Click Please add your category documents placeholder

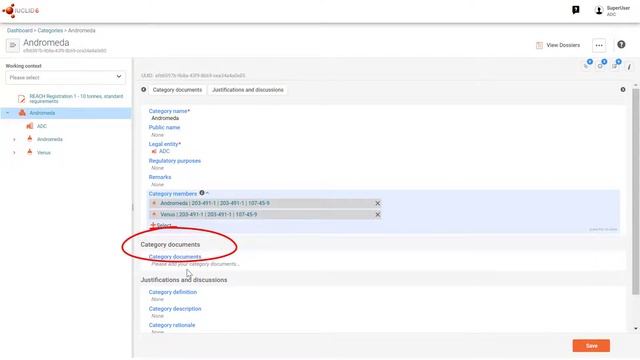click(195, 264)
